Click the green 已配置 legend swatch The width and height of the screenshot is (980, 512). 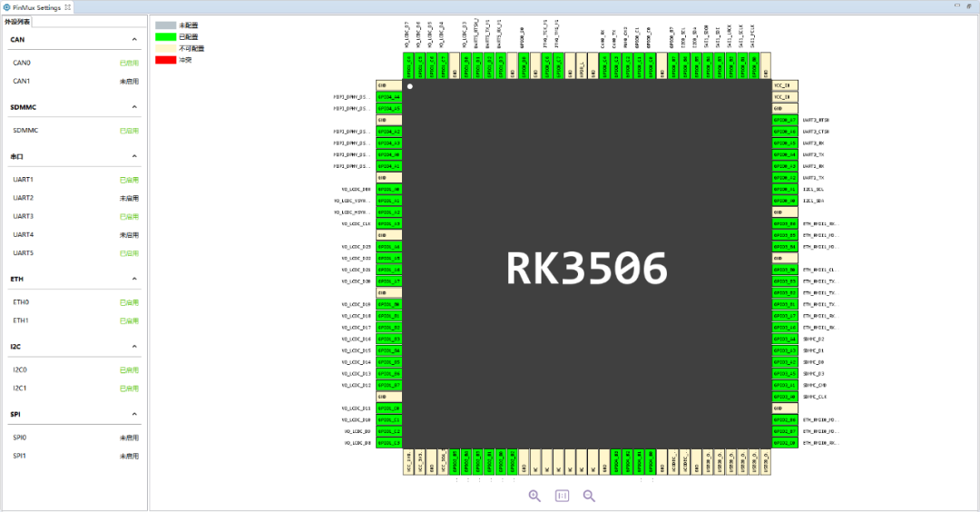click(x=166, y=37)
